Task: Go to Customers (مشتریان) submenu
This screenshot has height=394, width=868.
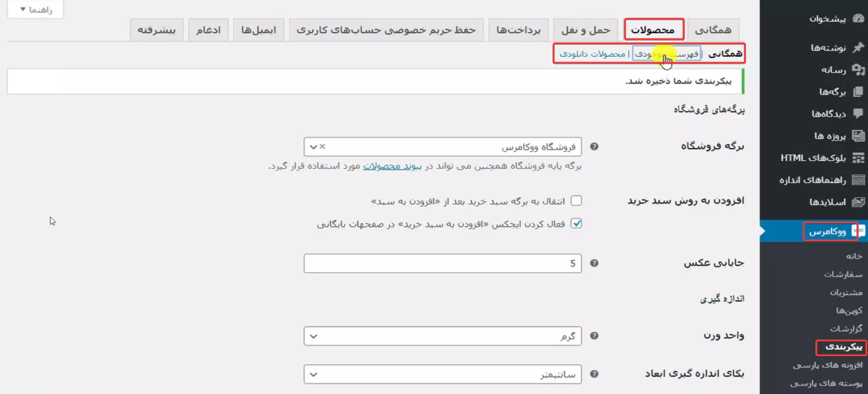Action: (x=846, y=292)
